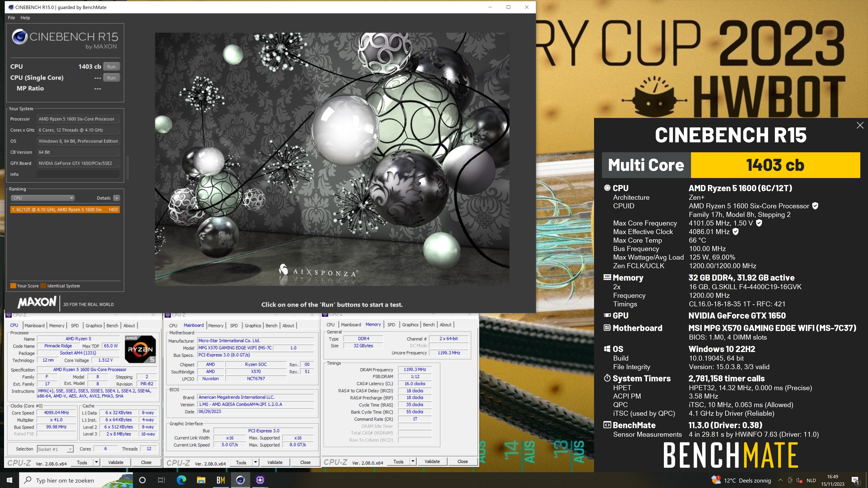Click the 1403 cb Multi Core score
868x488 pixels.
(775, 165)
